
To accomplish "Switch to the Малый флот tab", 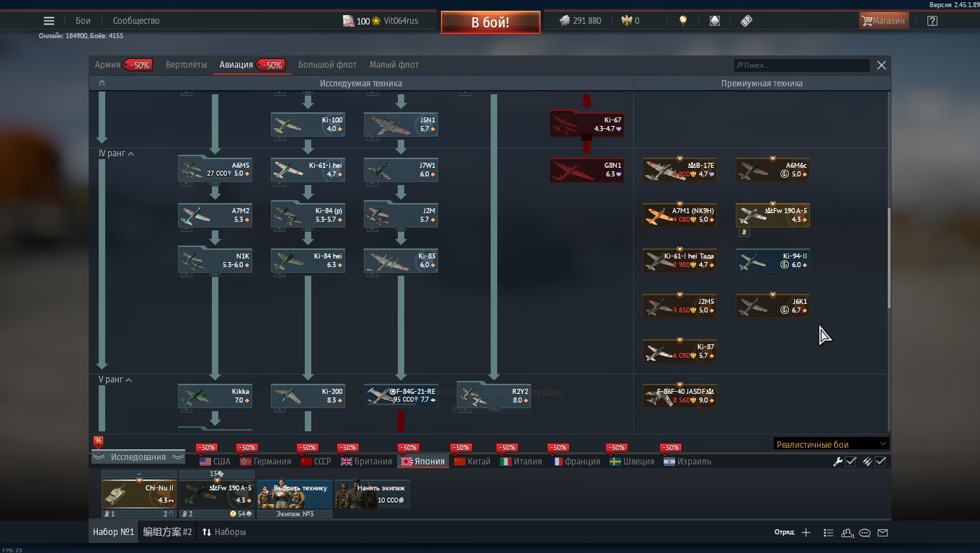I will (x=394, y=65).
